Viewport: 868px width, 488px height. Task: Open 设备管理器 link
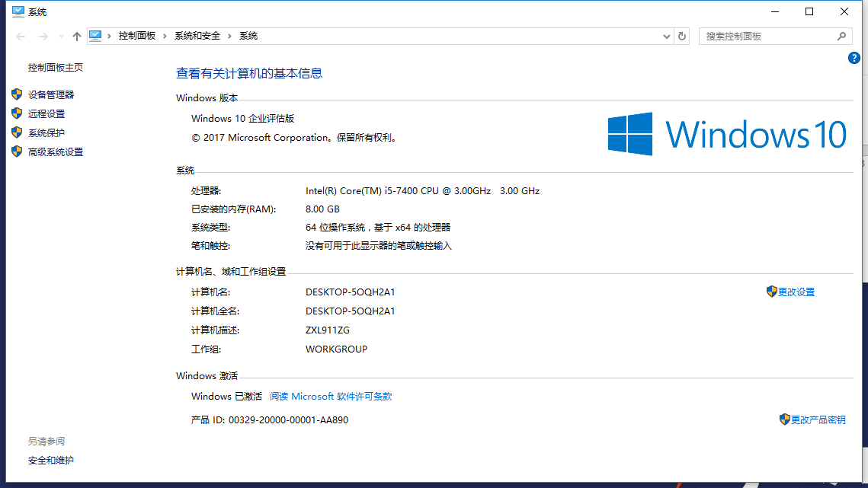point(51,94)
